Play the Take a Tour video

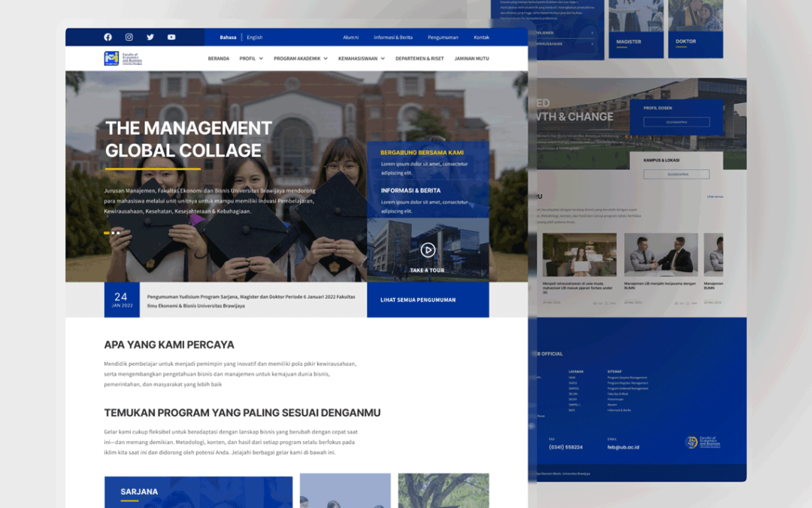[x=428, y=251]
